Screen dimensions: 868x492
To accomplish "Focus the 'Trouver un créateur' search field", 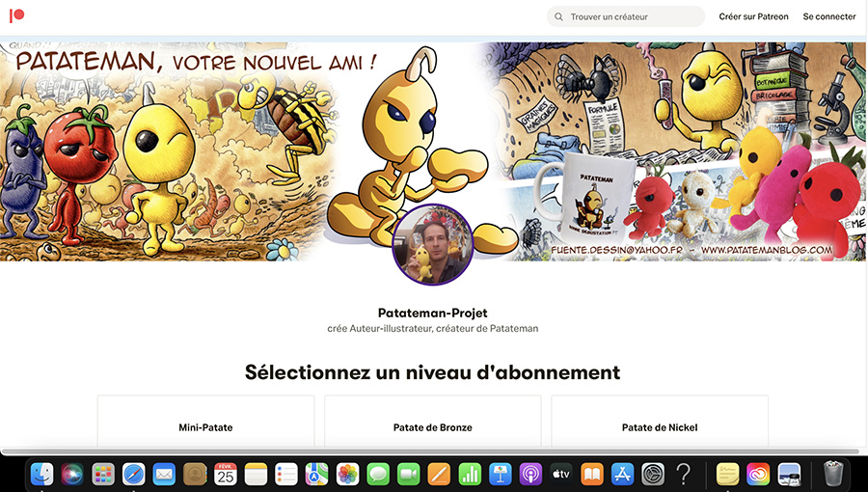I will click(x=626, y=16).
